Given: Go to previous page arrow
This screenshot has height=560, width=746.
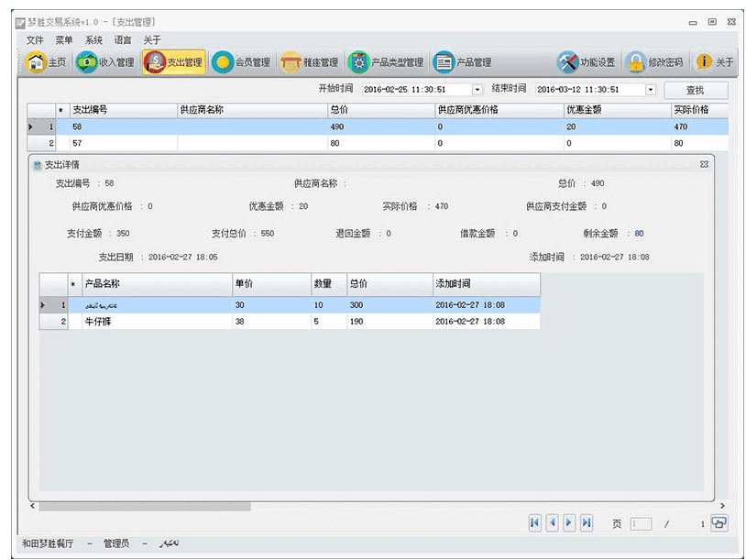Looking at the screenshot, I should 553,523.
